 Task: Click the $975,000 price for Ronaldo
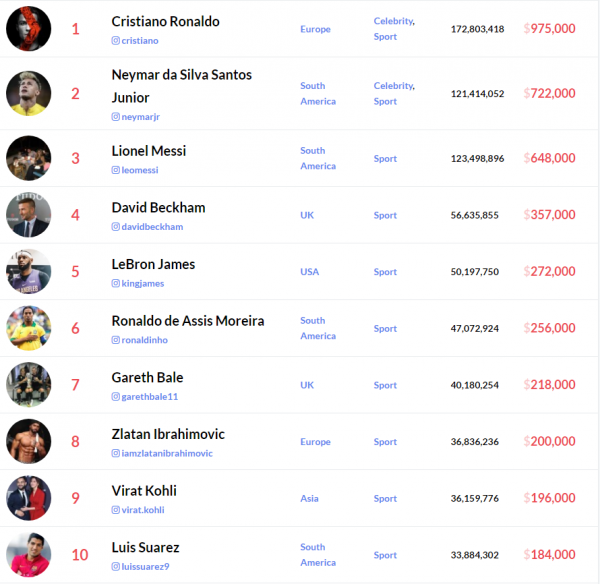(x=549, y=29)
